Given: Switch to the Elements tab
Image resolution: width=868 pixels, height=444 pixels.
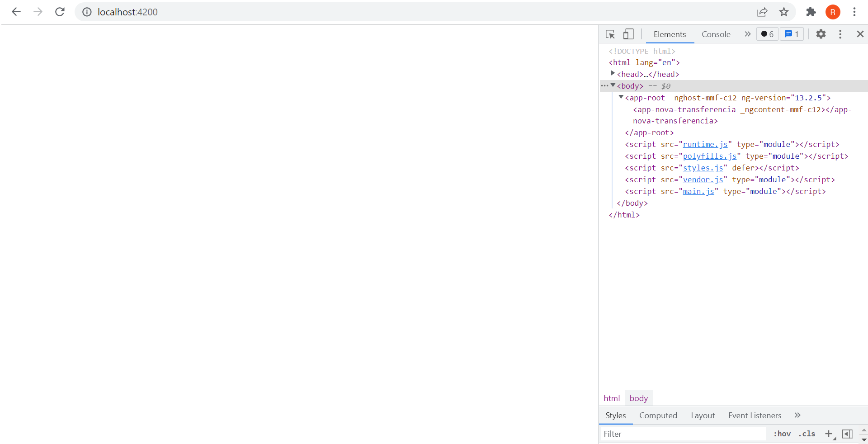Looking at the screenshot, I should pos(670,34).
